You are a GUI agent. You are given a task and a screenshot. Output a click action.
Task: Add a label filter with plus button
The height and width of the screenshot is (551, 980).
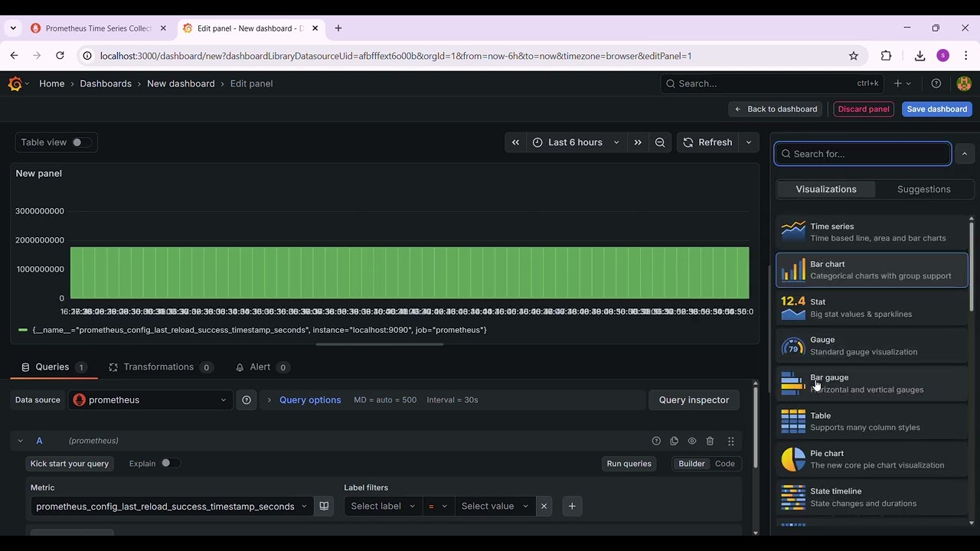572,506
